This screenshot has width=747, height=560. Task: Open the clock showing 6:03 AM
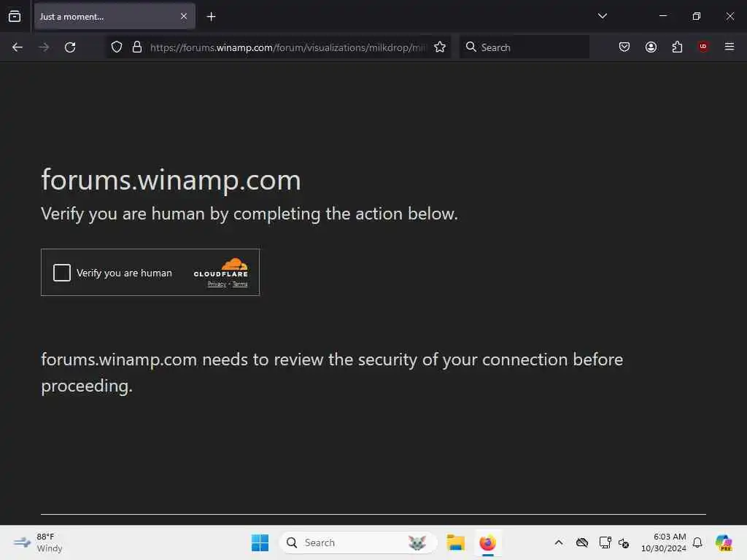pyautogui.click(x=664, y=542)
